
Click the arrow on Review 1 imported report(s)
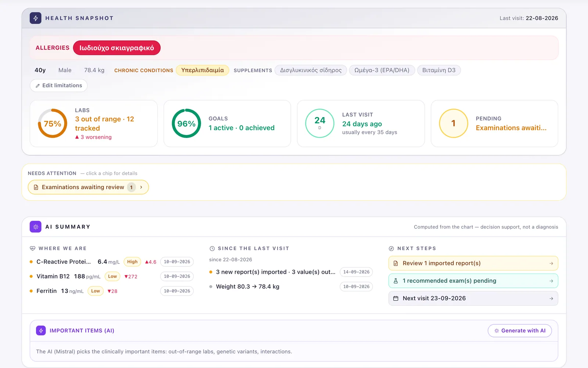[551, 263]
